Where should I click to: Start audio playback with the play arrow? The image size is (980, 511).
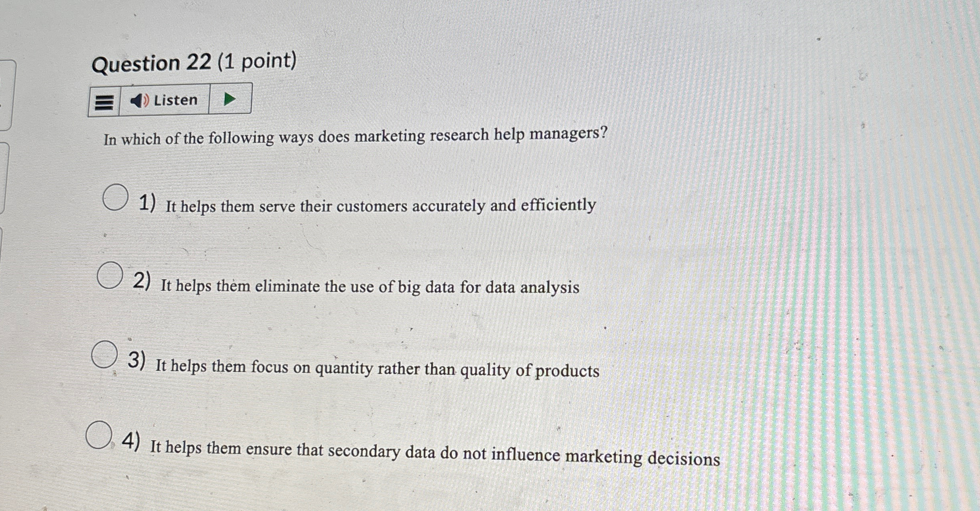229,99
